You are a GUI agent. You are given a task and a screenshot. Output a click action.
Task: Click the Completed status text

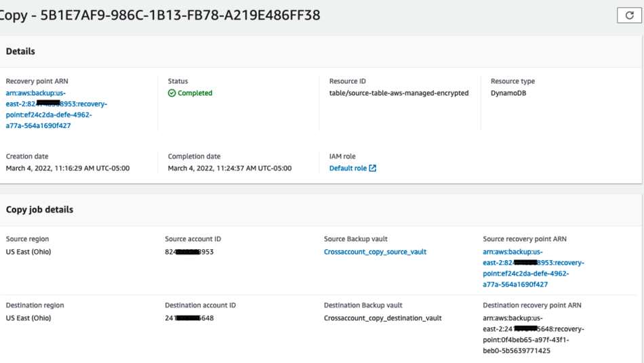click(195, 93)
